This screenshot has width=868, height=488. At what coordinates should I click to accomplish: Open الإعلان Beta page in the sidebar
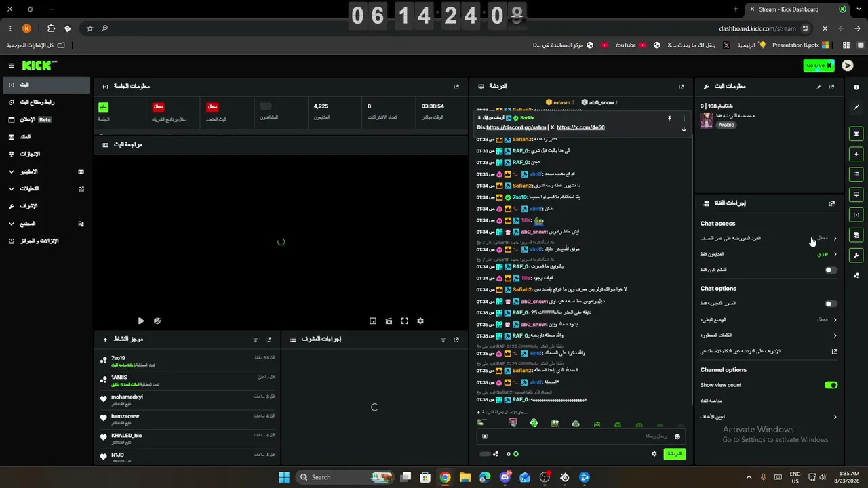[x=46, y=119]
